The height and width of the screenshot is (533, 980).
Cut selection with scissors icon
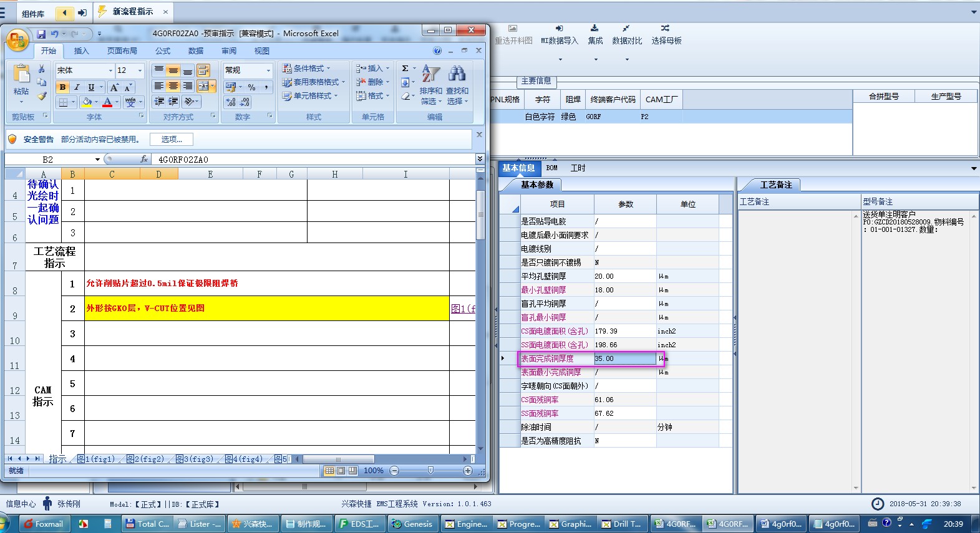42,69
